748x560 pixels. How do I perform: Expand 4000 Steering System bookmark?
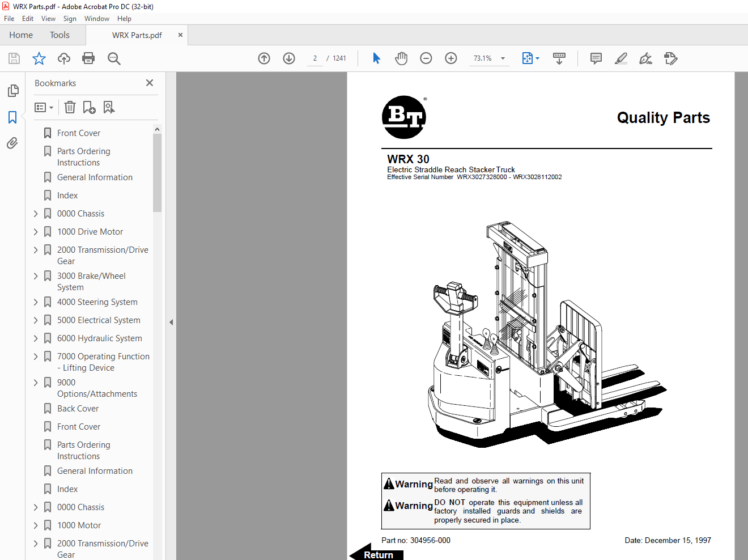pyautogui.click(x=36, y=302)
